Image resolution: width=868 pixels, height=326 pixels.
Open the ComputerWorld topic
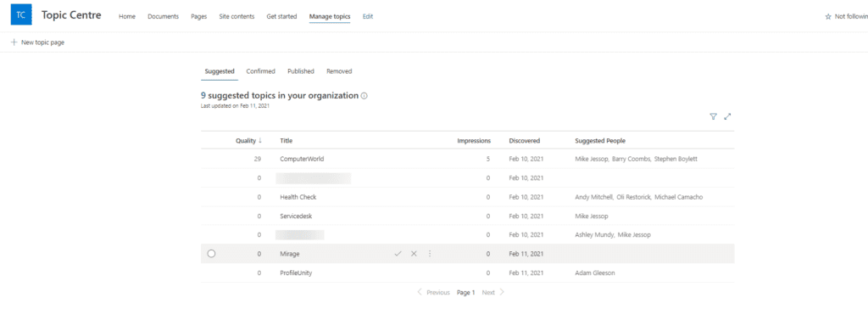pos(302,159)
